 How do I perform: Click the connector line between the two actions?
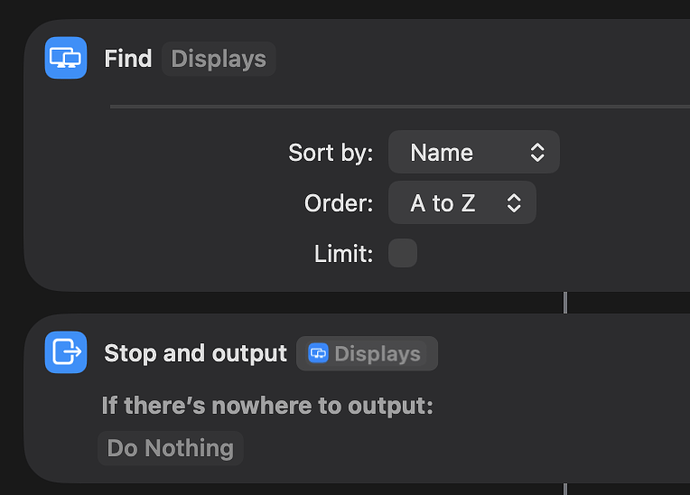(565, 302)
